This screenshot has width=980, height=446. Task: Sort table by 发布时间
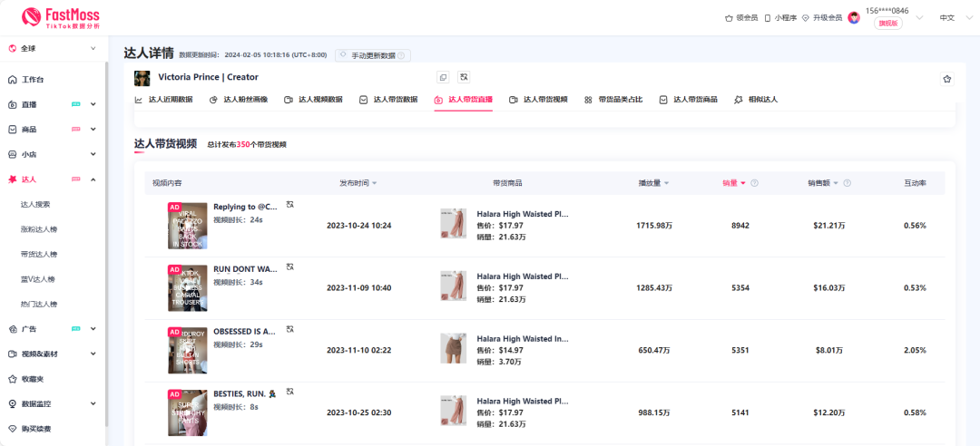click(358, 183)
